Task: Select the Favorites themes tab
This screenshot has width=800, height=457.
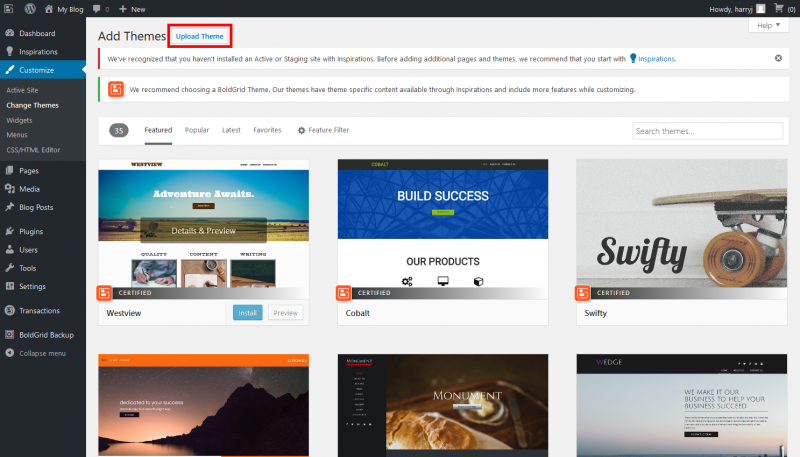Action: tap(267, 130)
